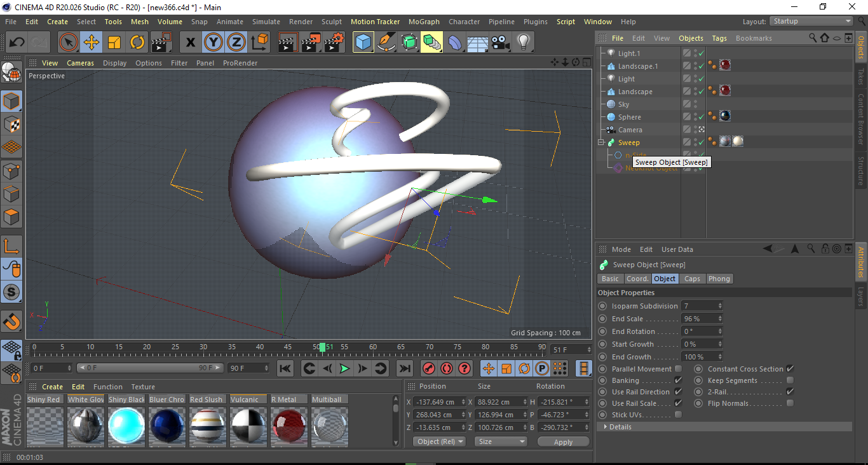The image size is (868, 465).
Task: Toggle Z axis lock
Action: [x=236, y=43]
